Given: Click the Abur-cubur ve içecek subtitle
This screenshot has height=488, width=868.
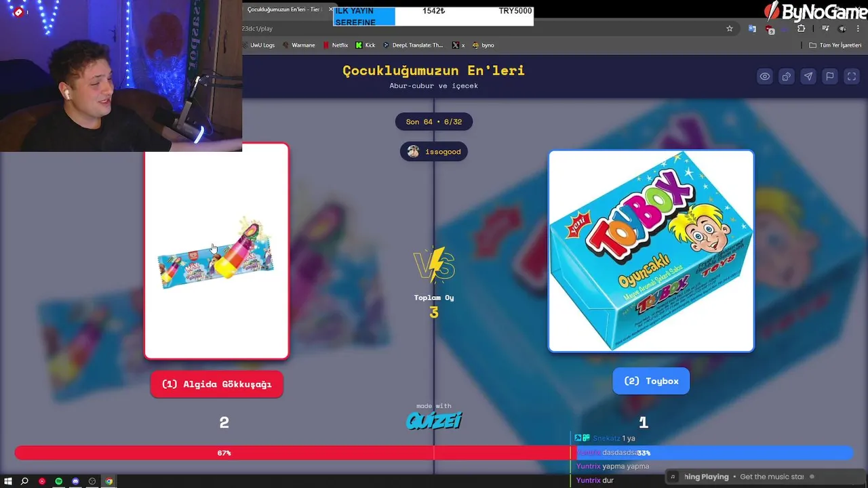Looking at the screenshot, I should [x=434, y=86].
